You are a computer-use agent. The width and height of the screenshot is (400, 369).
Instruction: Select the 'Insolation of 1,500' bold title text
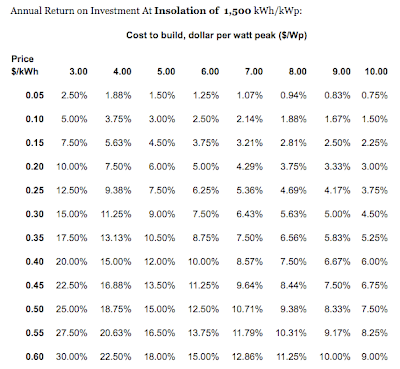click(203, 11)
